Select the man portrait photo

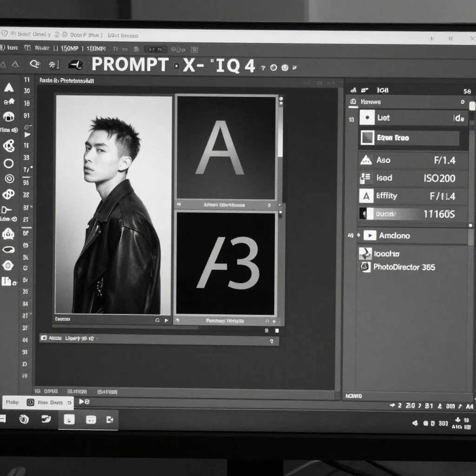pos(113,205)
